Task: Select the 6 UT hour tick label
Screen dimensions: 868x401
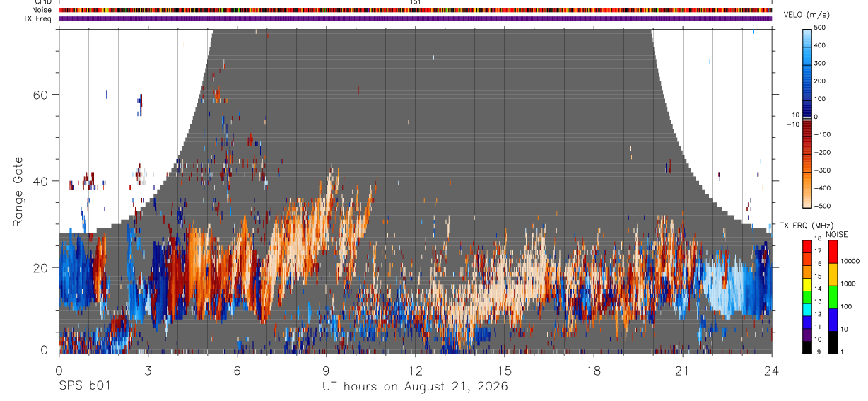Action: click(237, 371)
